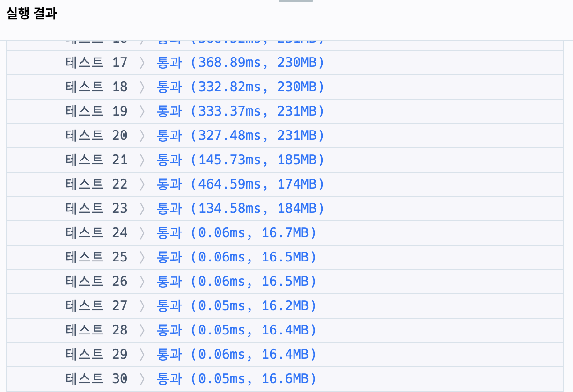Screen dimensions: 573x392
Task: Select test 20 label
Action: [96, 135]
